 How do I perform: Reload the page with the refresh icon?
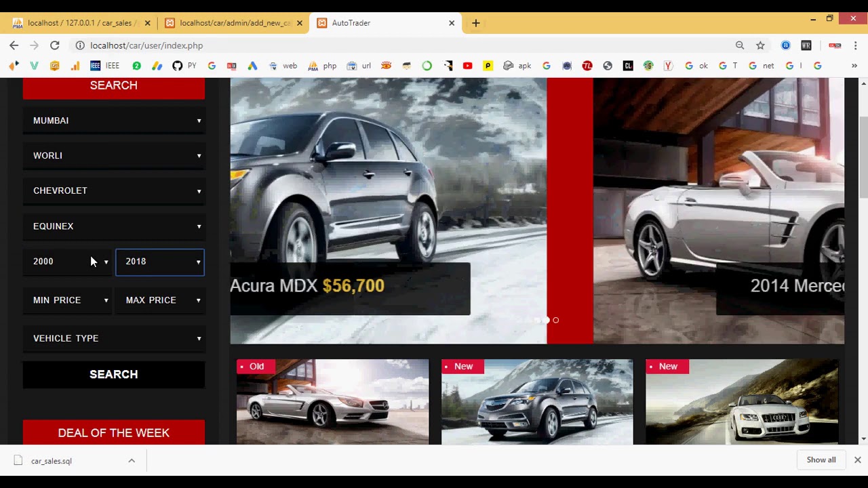[x=55, y=45]
